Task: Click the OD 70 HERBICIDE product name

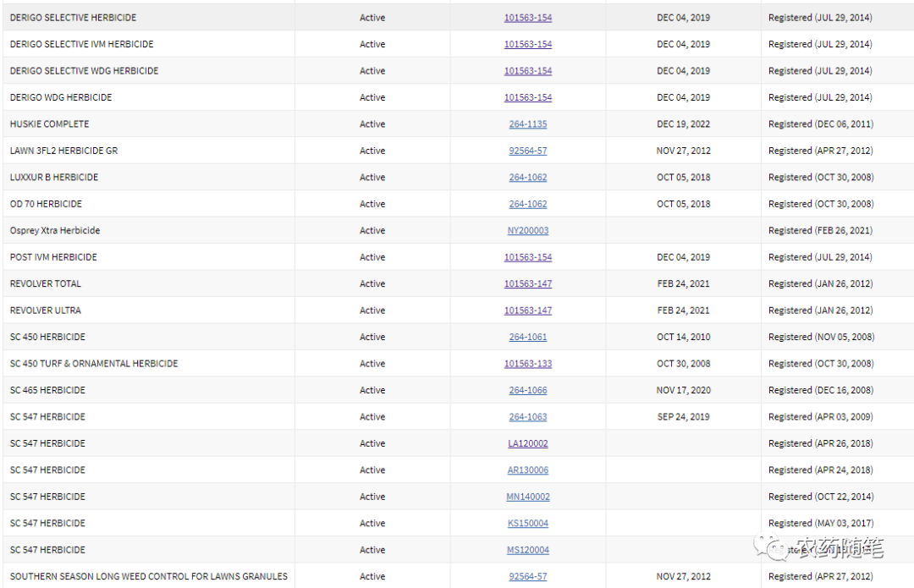Action: [46, 204]
